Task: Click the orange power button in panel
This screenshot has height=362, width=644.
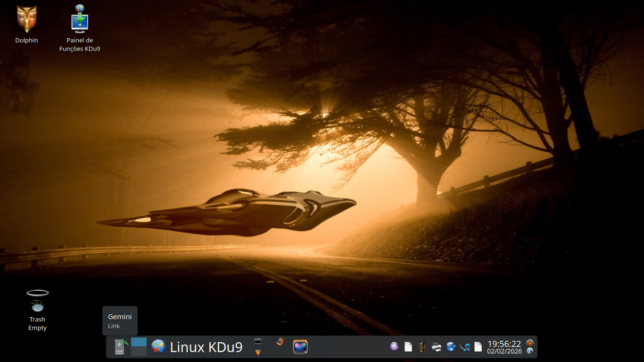Action: click(x=530, y=343)
